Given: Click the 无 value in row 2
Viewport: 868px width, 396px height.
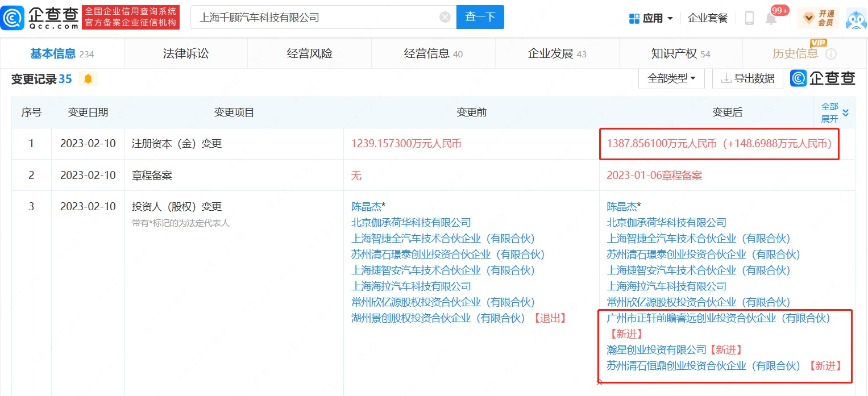Looking at the screenshot, I should pyautogui.click(x=356, y=176).
